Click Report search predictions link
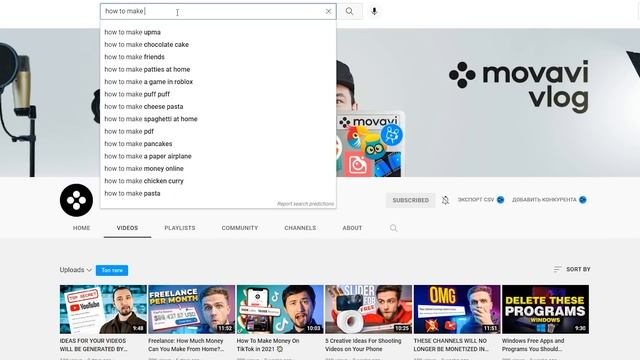The height and width of the screenshot is (360, 640). (x=305, y=204)
